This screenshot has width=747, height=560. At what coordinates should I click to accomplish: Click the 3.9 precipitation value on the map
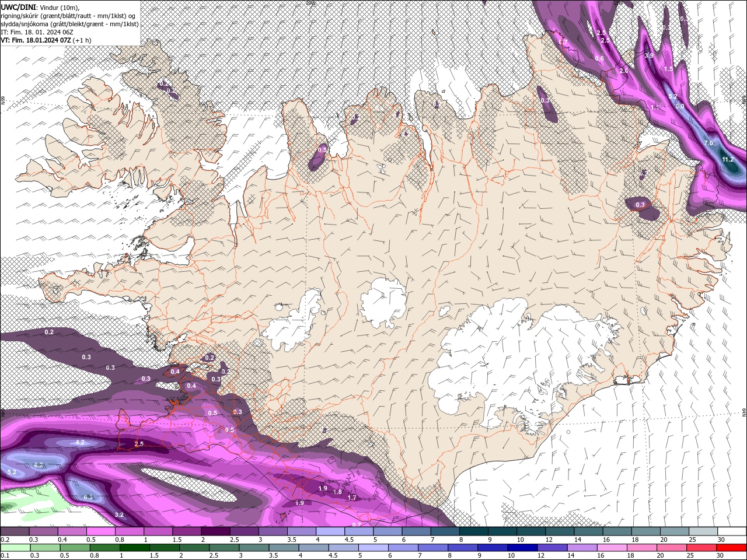click(649, 55)
